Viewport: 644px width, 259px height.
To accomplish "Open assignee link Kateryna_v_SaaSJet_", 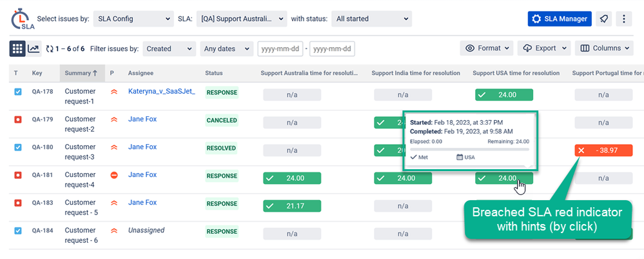I will [161, 92].
